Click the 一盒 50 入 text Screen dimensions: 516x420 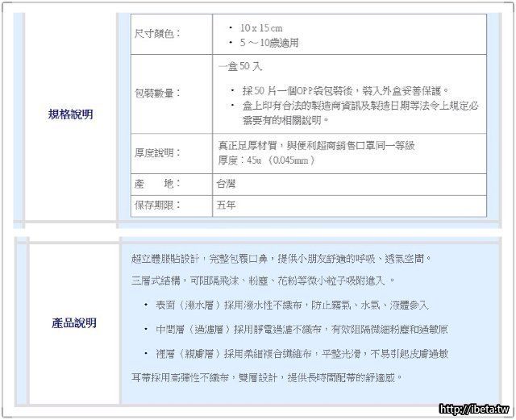click(x=240, y=66)
